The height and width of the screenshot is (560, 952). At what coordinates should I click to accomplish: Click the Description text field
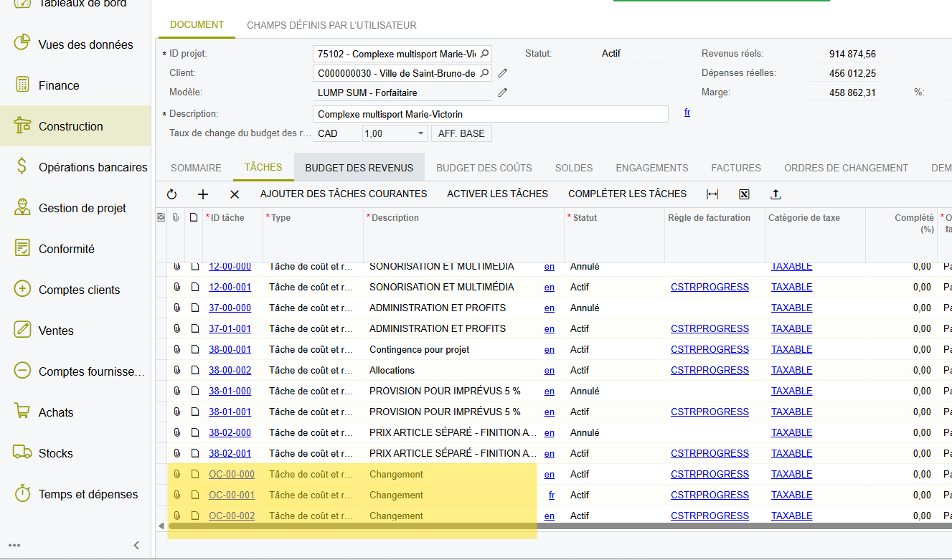tap(490, 115)
